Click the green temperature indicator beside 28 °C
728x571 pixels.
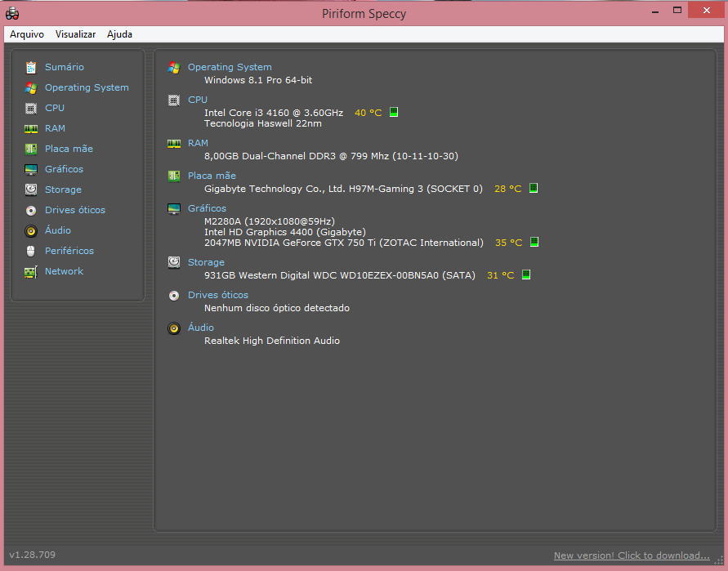534,188
